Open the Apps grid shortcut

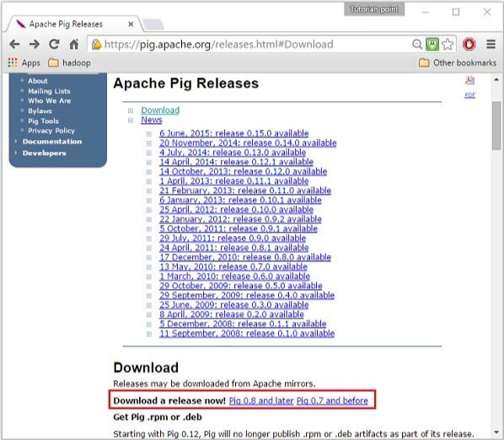tap(24, 62)
